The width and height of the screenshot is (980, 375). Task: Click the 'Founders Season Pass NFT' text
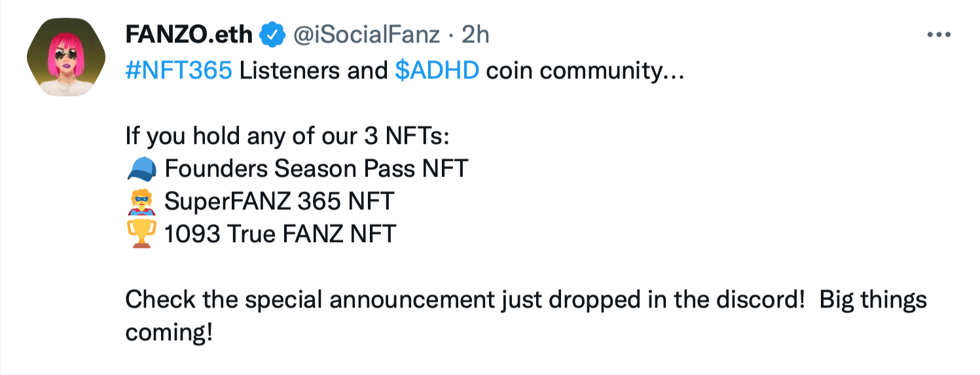pos(316,169)
